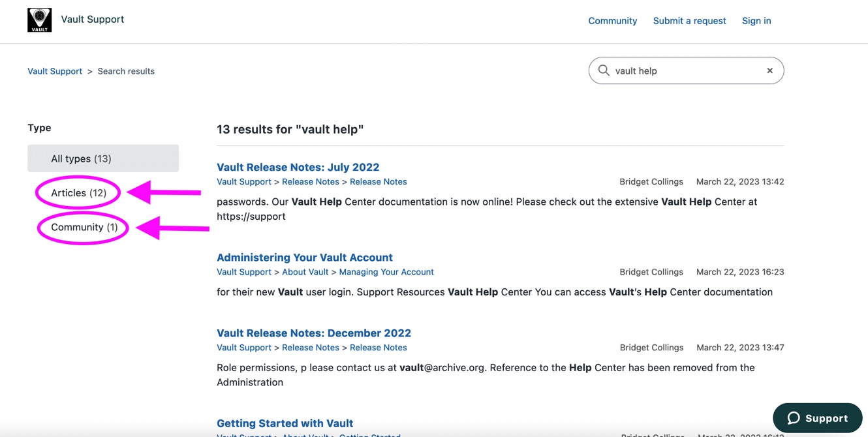The height and width of the screenshot is (437, 868).
Task: Click Sign in at top right
Action: coord(756,21)
